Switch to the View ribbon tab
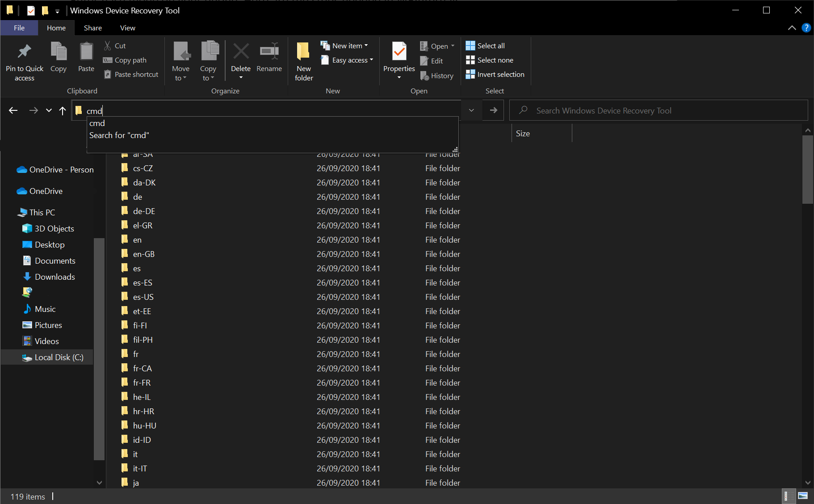814x504 pixels. 128,28
